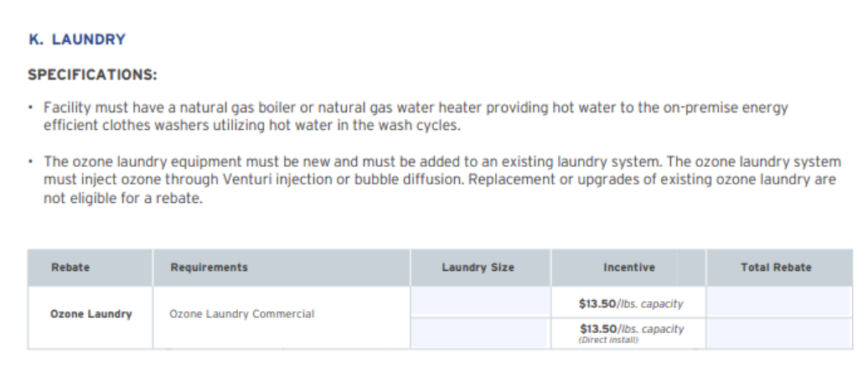The height and width of the screenshot is (374, 868).
Task: Click the bold Ozone Laundry row label
Action: point(90,314)
